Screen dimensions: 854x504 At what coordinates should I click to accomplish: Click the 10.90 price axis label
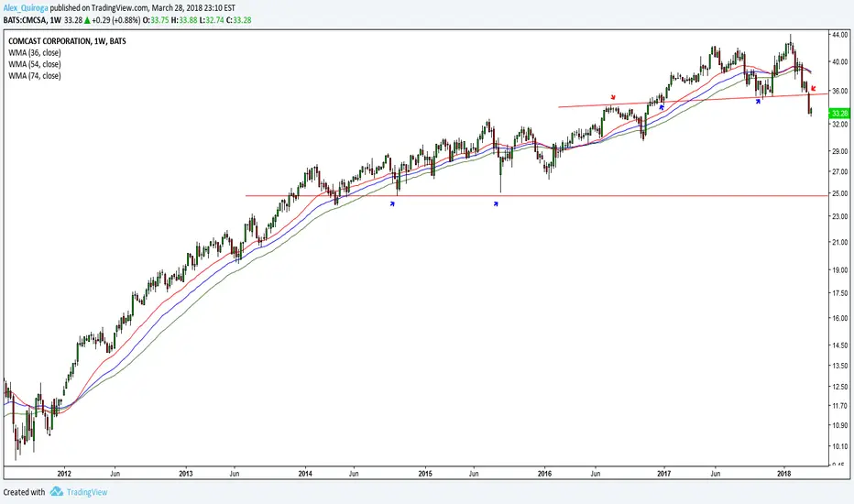pyautogui.click(x=839, y=425)
